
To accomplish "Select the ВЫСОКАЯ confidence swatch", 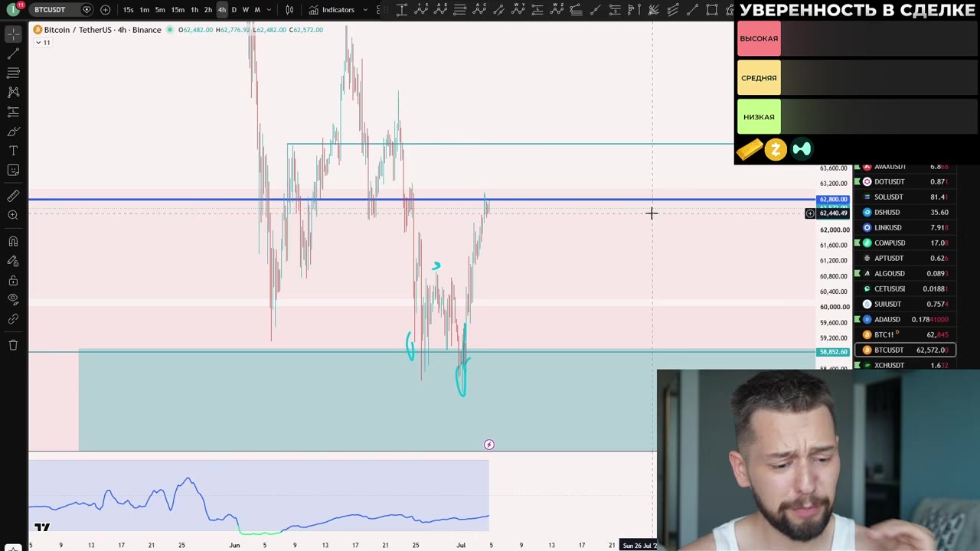I will 759,38.
